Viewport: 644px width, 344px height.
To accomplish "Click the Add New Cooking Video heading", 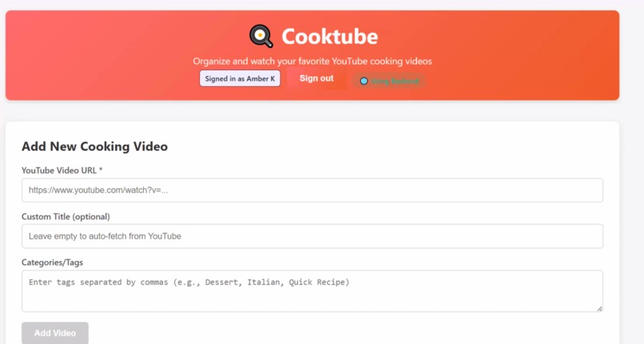I will (94, 147).
